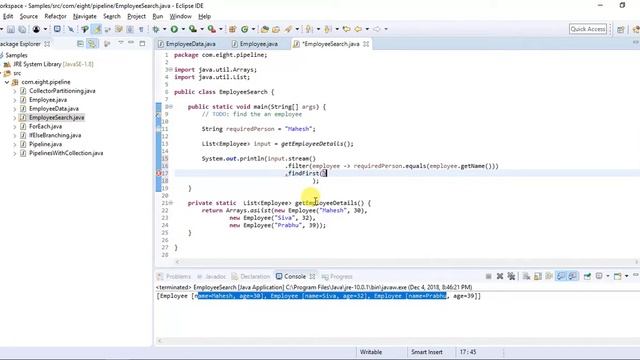This screenshot has width=640, height=360.
Task: Click the Remove Launch console X icon
Action: 500,276
